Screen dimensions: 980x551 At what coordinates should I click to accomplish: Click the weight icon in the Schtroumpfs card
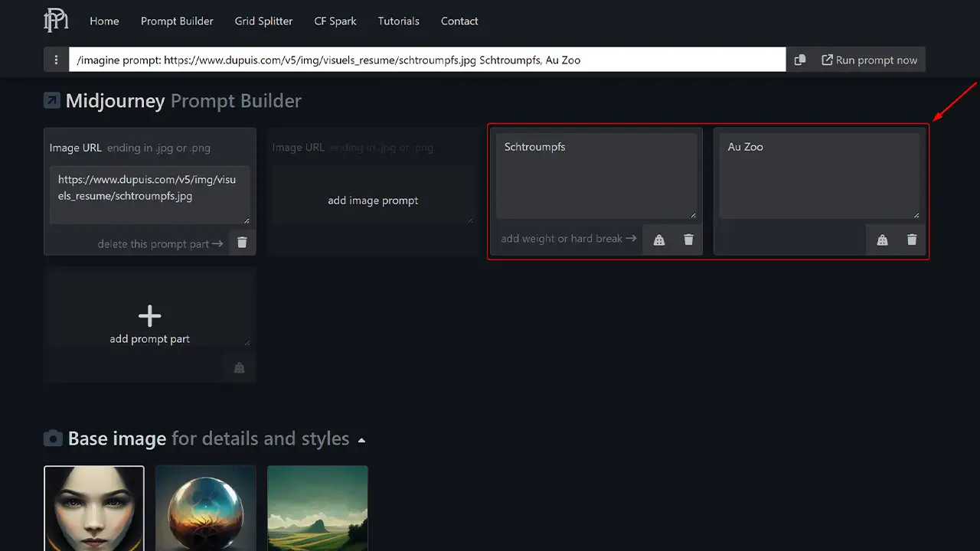(658, 240)
